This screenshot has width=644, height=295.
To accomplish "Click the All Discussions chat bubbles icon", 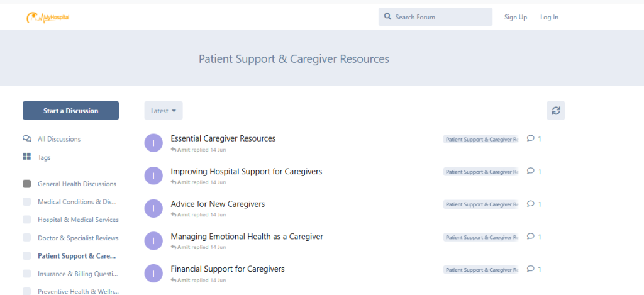I will pyautogui.click(x=27, y=139).
